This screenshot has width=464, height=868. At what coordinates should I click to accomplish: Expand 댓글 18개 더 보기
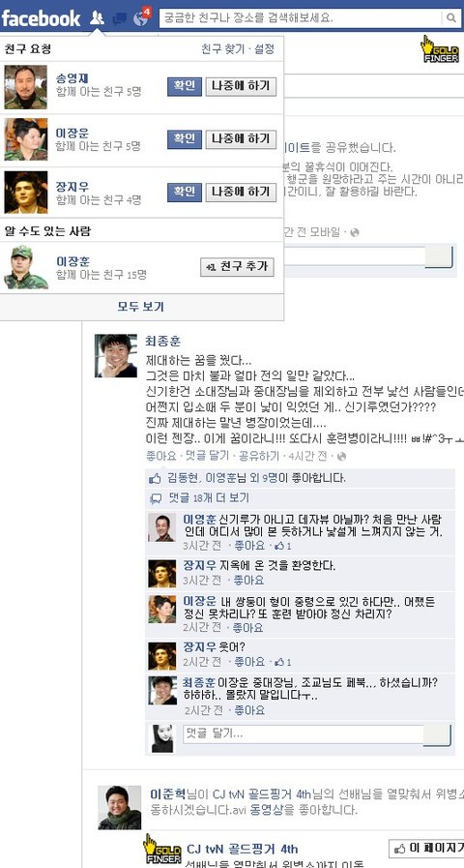tap(209, 498)
